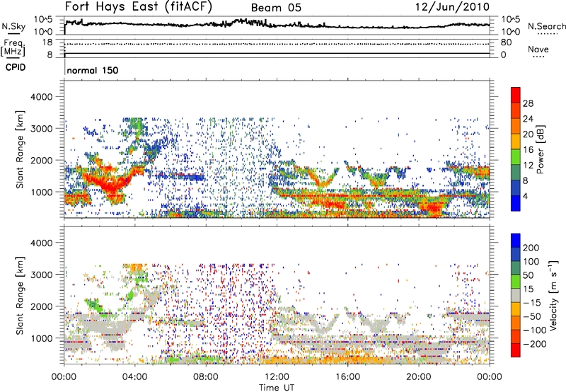Click the 'N.Sky' legend label
The height and width of the screenshot is (392, 566).
(13, 26)
